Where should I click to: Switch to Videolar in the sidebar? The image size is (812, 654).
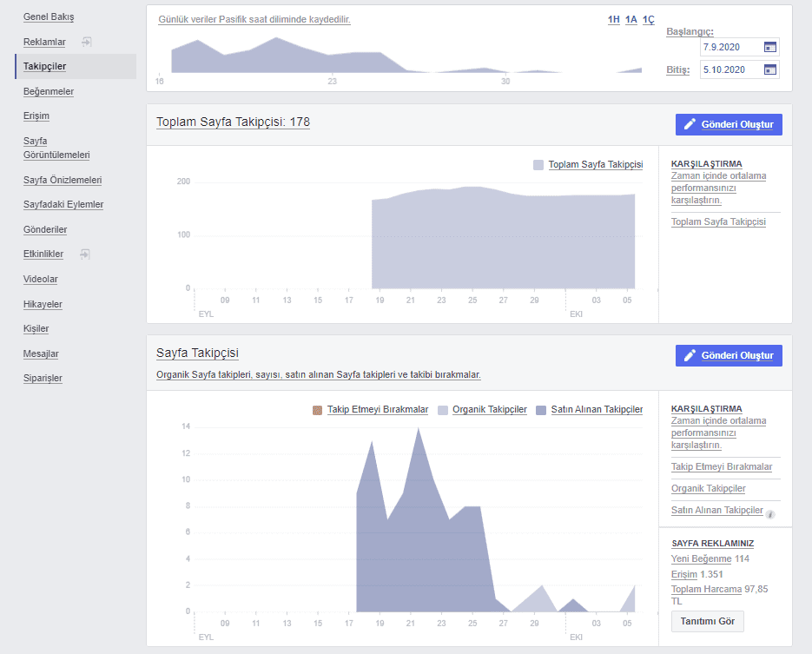40,279
